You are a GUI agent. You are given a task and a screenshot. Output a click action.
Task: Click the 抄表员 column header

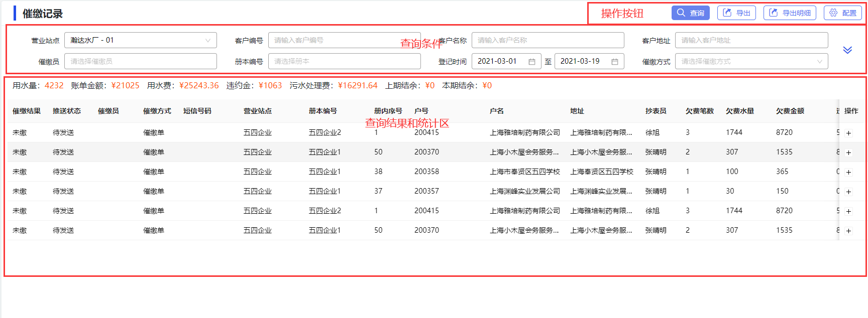click(x=656, y=111)
